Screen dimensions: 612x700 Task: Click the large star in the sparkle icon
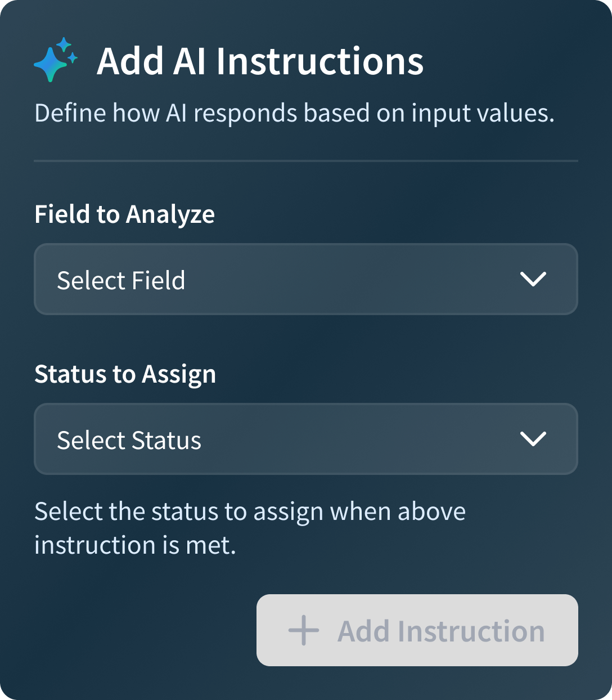point(51,65)
